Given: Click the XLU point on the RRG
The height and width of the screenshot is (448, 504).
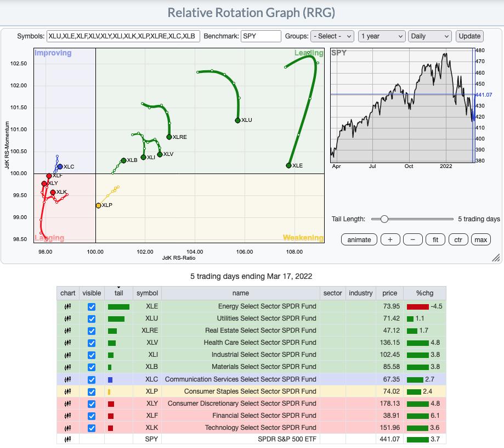Looking at the screenshot, I should coord(237,120).
